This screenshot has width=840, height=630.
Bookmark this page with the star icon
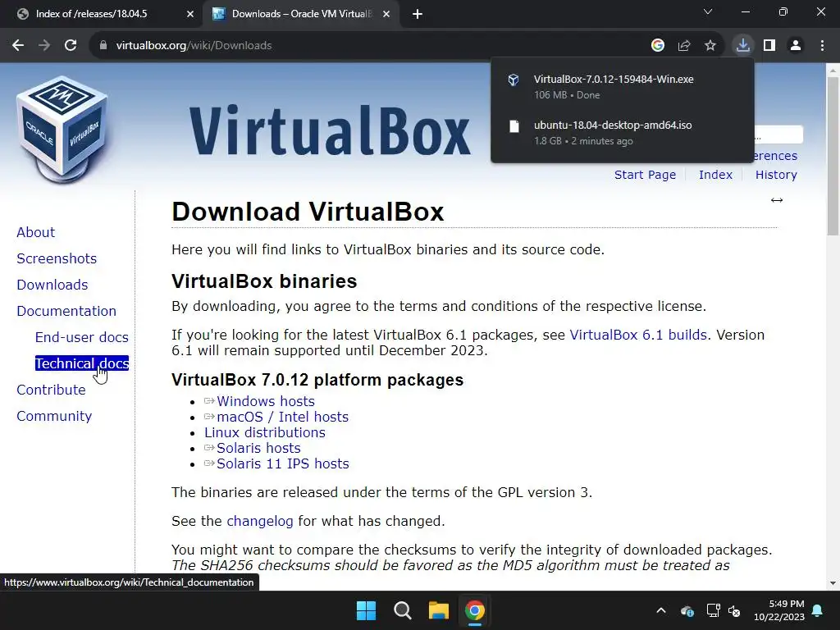(x=710, y=46)
